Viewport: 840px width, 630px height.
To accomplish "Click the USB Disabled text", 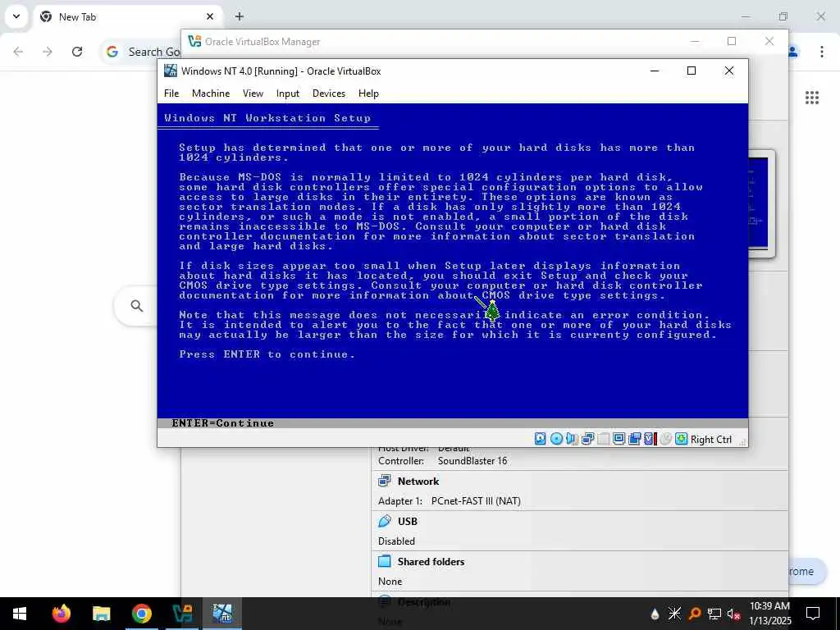I will [x=396, y=541].
